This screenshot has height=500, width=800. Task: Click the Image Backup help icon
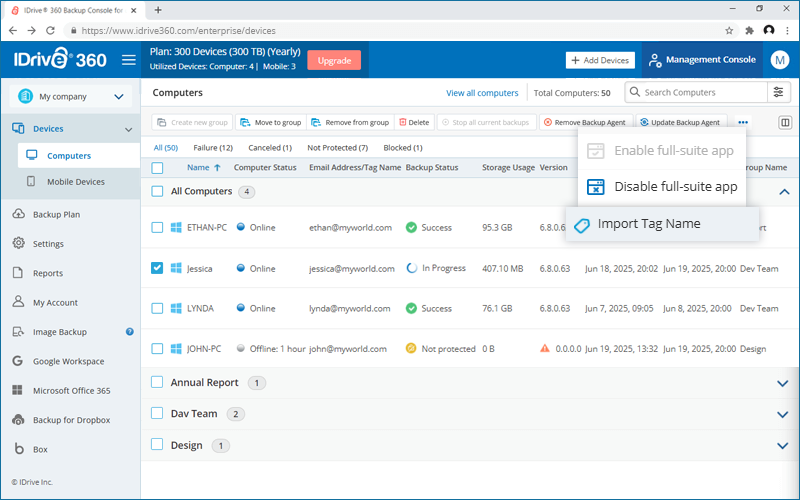coord(130,332)
